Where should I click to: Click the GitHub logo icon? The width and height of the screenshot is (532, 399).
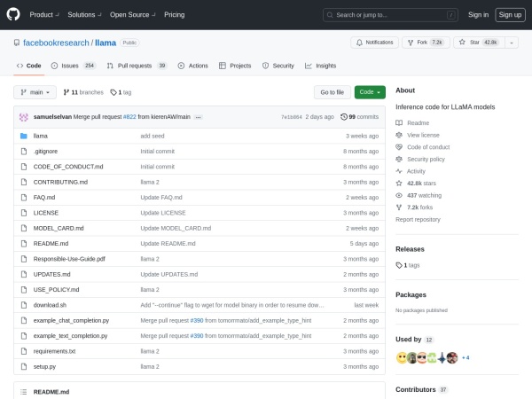tap(14, 14)
